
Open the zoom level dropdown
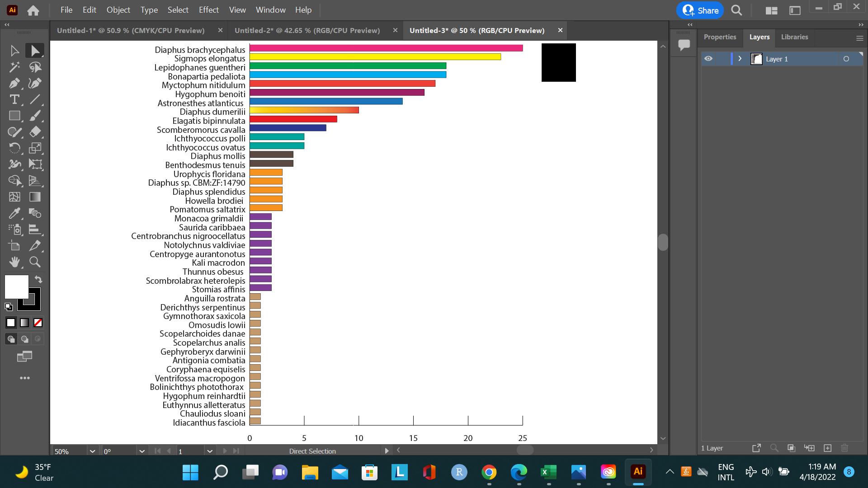coord(93,451)
